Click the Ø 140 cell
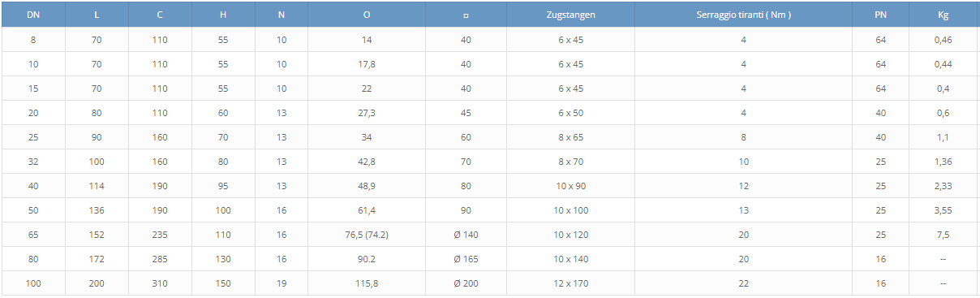Screen dimensions: 980x298 click(466, 235)
